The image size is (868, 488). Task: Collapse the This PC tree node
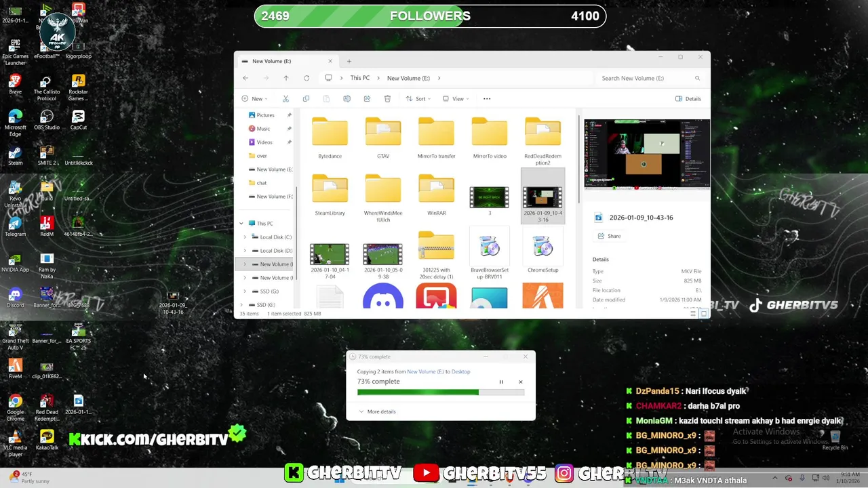pos(241,224)
